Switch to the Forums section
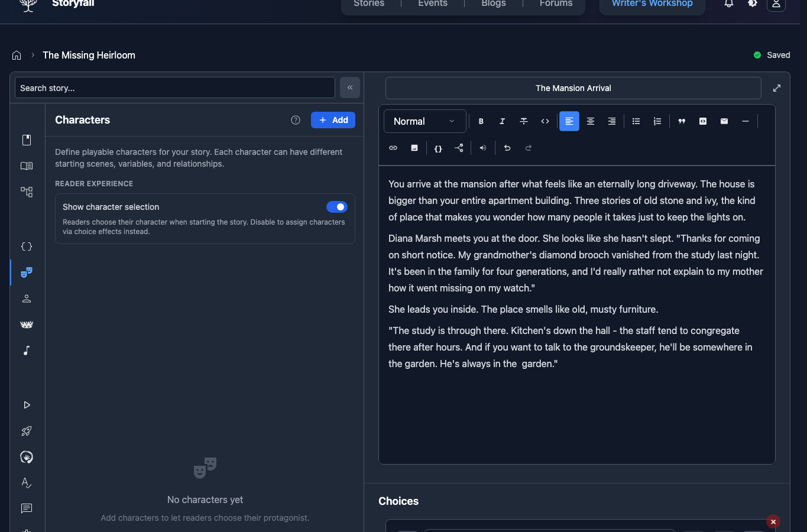This screenshot has width=807, height=532. coord(555,4)
